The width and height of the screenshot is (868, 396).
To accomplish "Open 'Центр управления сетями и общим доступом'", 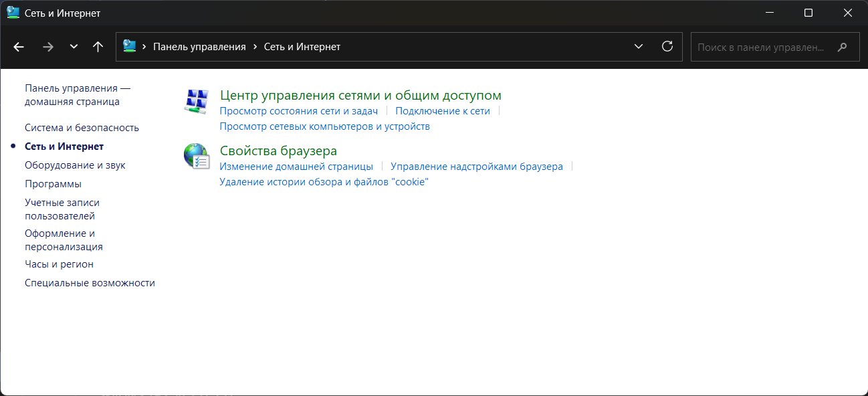I will [x=360, y=96].
